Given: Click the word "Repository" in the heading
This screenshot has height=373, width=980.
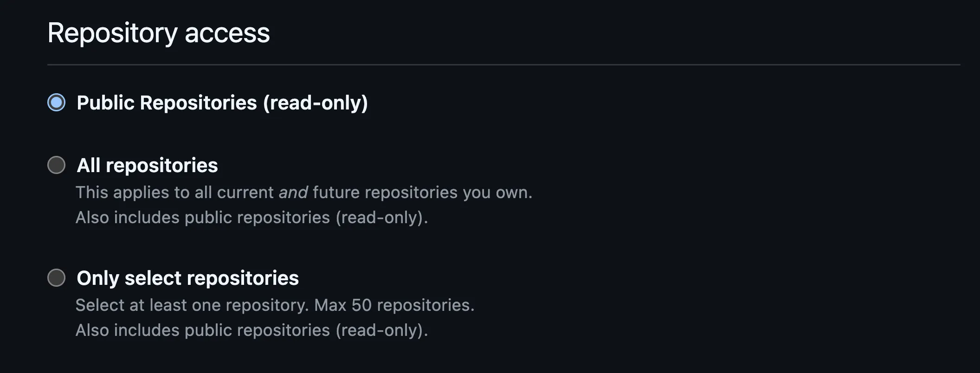Looking at the screenshot, I should 112,33.
